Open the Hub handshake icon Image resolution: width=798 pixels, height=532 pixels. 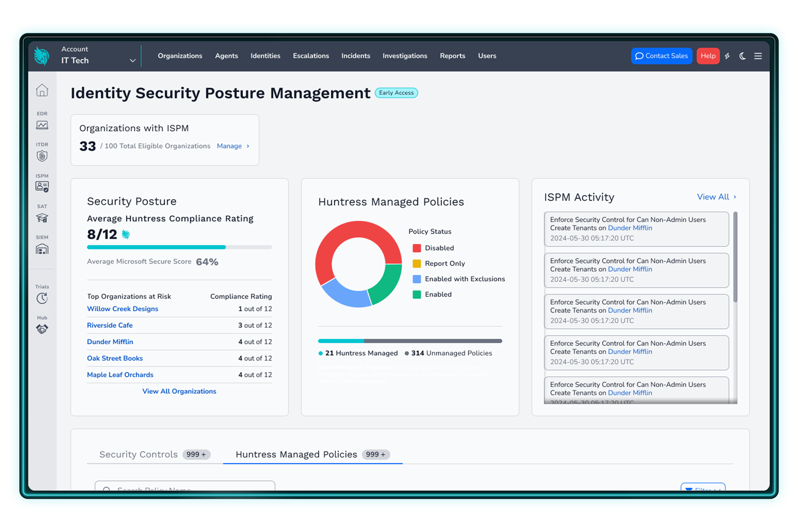click(42, 329)
